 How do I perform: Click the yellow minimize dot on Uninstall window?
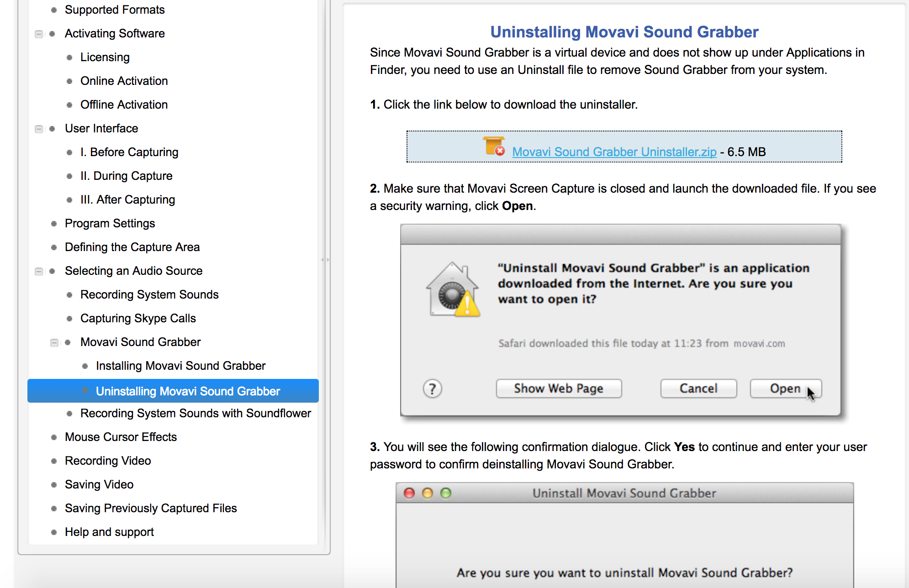tap(428, 493)
